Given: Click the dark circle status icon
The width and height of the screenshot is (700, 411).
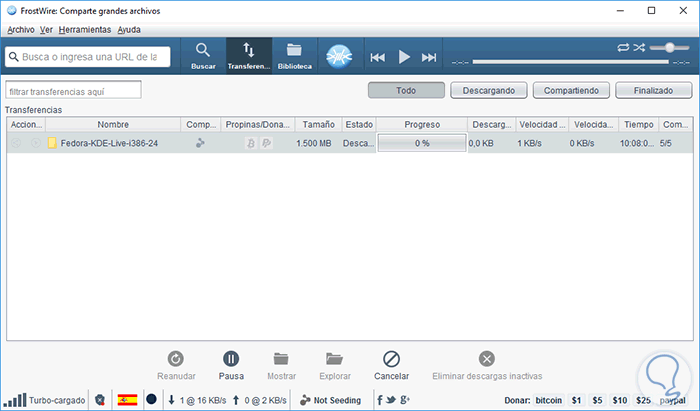Looking at the screenshot, I should 151,399.
